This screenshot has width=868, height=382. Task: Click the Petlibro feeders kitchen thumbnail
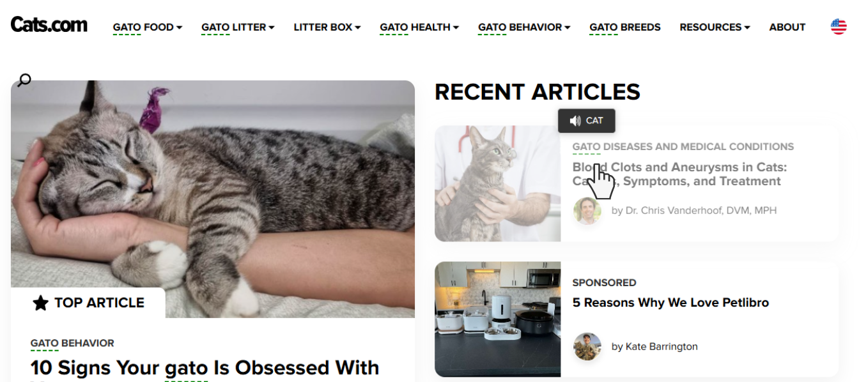click(x=498, y=319)
